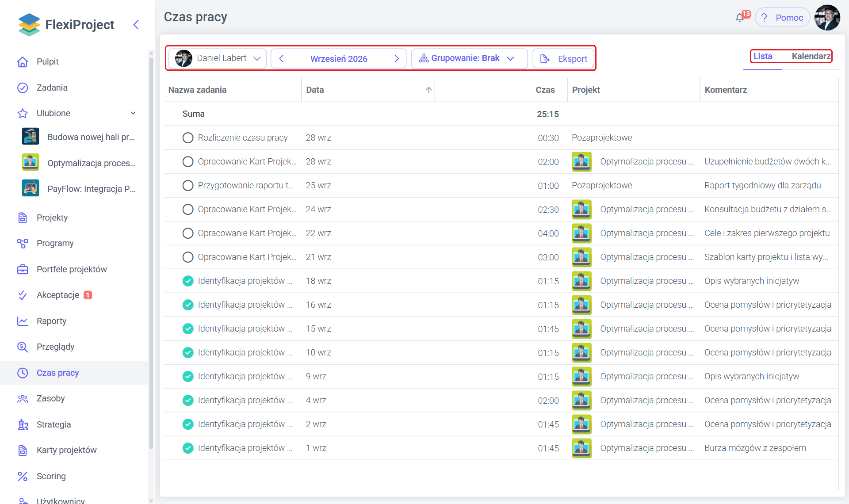
Task: Open the user profile avatar
Action: click(827, 18)
